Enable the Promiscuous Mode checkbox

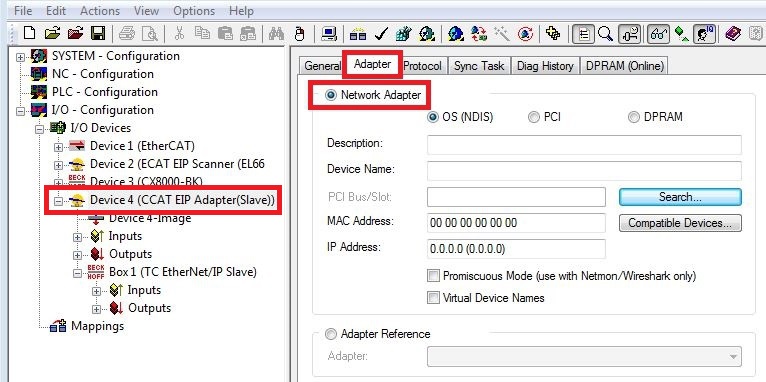click(433, 276)
